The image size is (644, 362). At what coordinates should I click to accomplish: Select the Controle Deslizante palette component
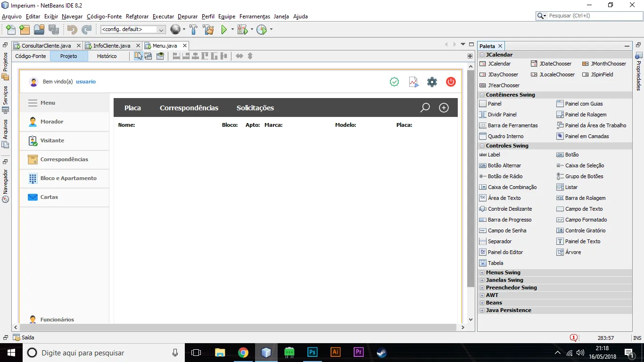tap(505, 209)
